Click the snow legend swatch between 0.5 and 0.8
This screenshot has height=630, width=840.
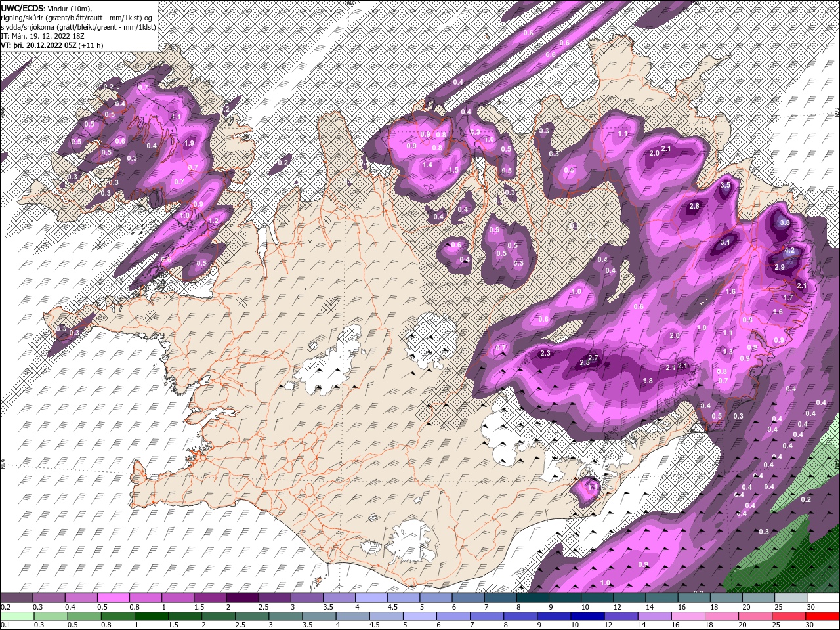114,598
